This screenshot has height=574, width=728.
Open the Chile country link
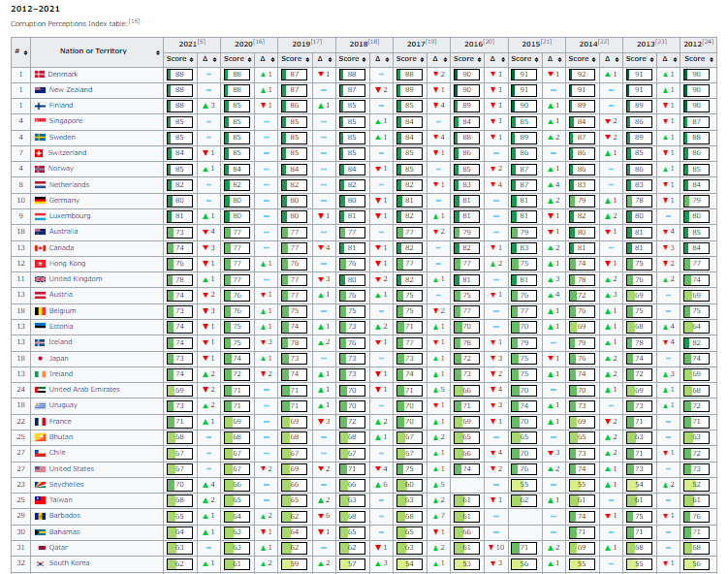[57, 453]
